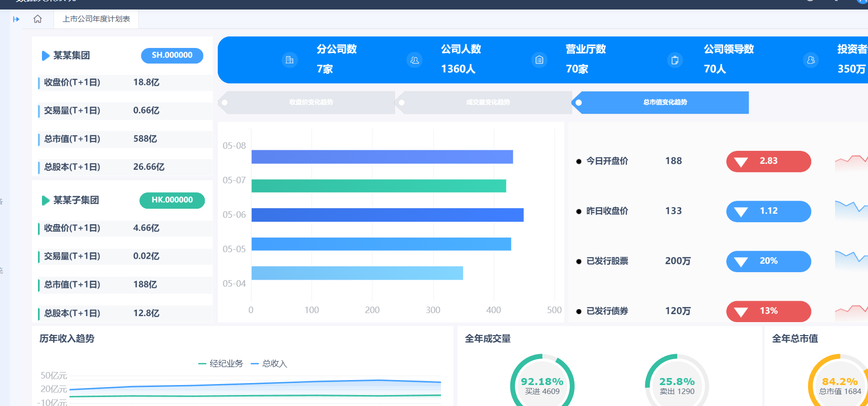Click the list icon next to 营业厅数
Image resolution: width=868 pixels, height=406 pixels.
pyautogui.click(x=539, y=60)
